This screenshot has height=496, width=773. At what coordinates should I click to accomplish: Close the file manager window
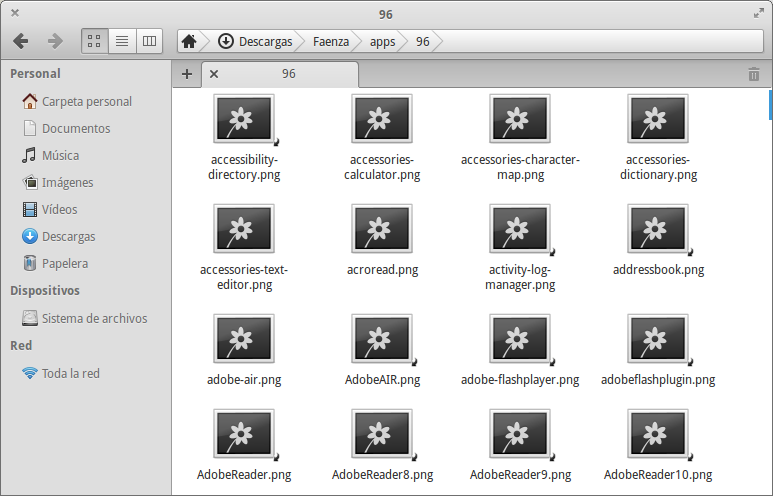[x=15, y=13]
